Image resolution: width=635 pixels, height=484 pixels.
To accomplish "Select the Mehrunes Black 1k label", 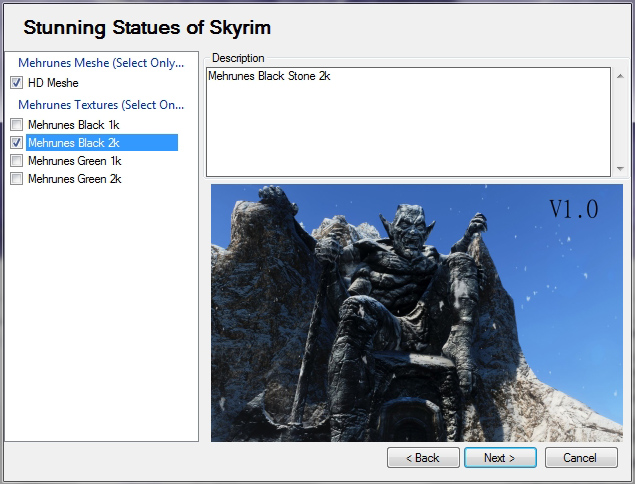I will click(74, 125).
